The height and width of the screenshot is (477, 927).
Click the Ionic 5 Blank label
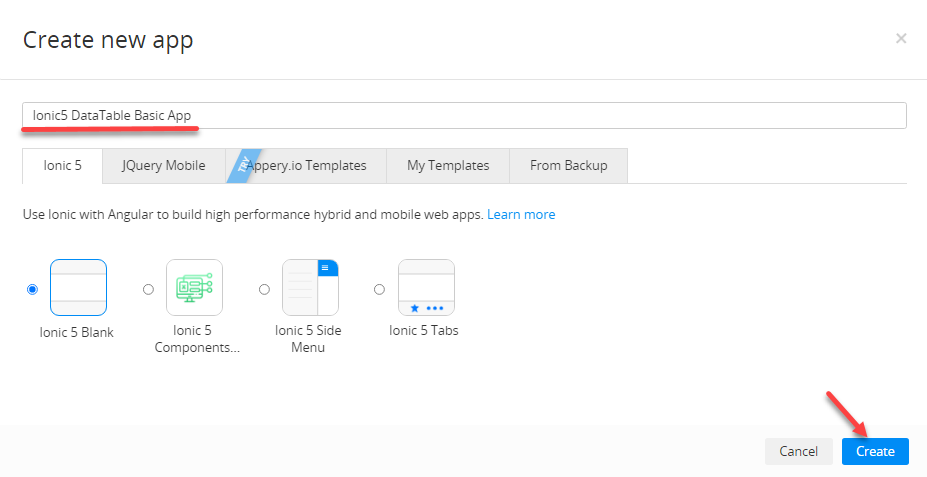point(77,332)
